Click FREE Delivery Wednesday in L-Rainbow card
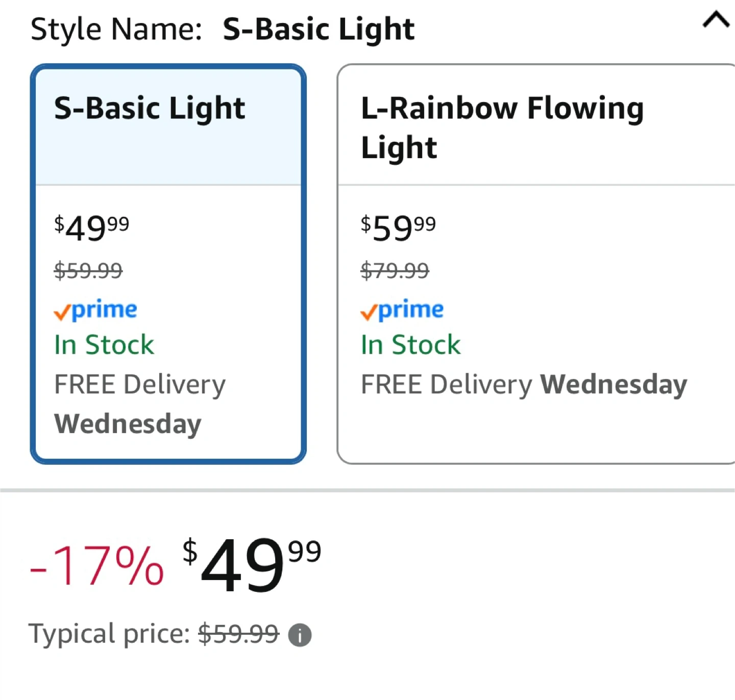Viewport: 735px width, 700px height. [524, 385]
